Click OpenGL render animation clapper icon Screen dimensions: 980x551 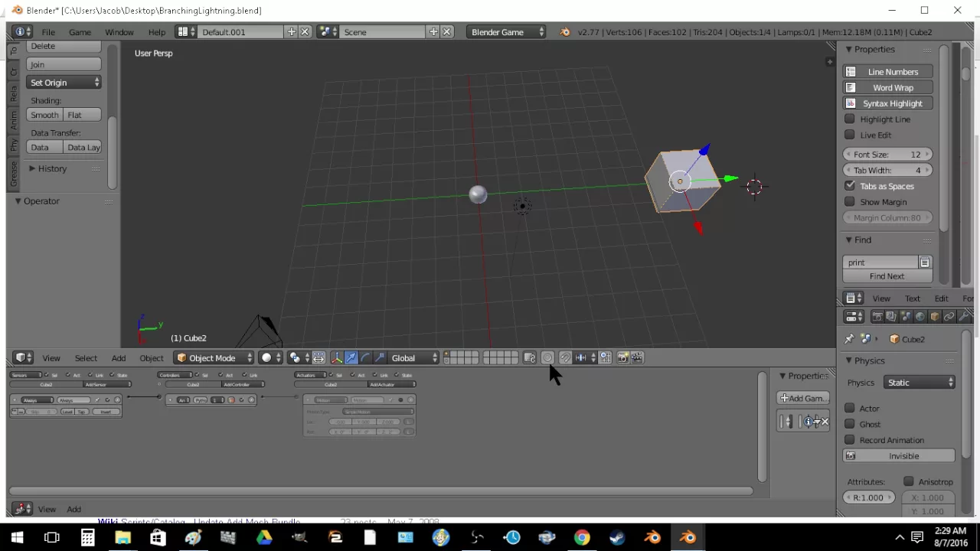(637, 358)
